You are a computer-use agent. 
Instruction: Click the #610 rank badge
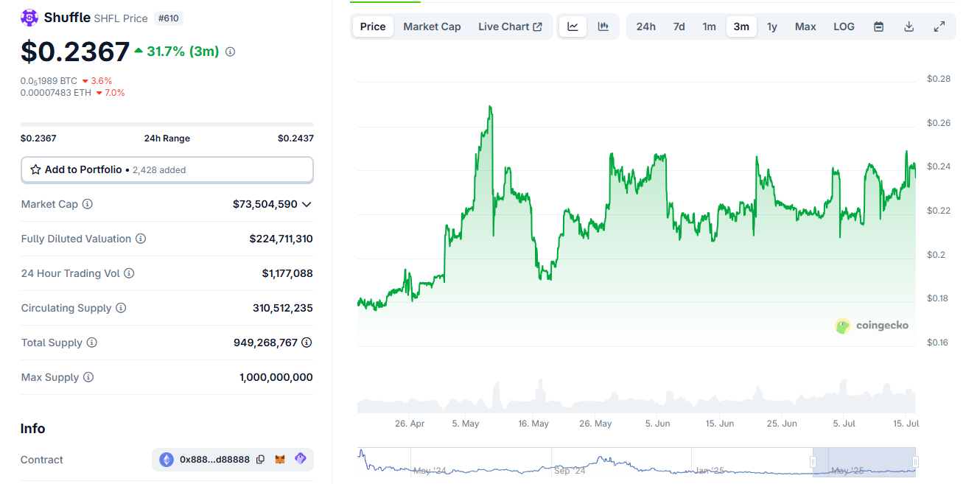click(x=169, y=18)
